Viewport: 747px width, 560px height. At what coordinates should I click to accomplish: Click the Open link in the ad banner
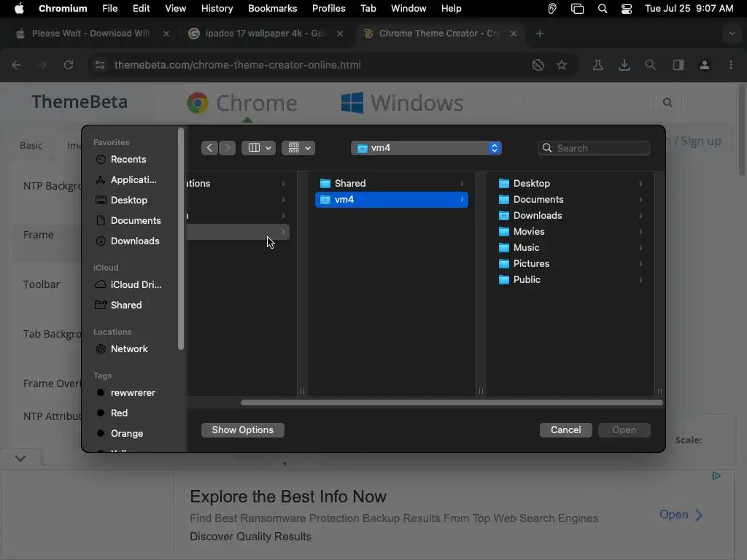[681, 515]
